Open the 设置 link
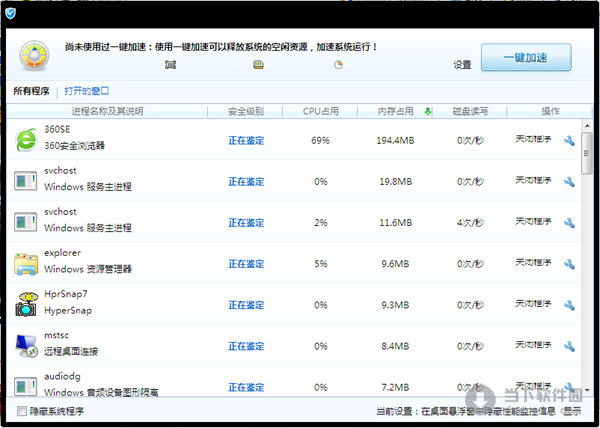The height and width of the screenshot is (428, 600). (462, 65)
